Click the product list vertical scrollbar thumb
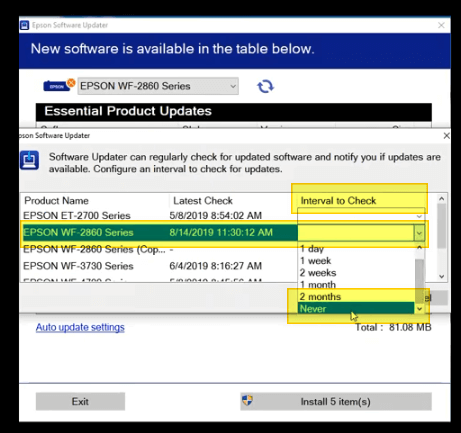Viewport: 461px width, 433px height. (x=442, y=226)
